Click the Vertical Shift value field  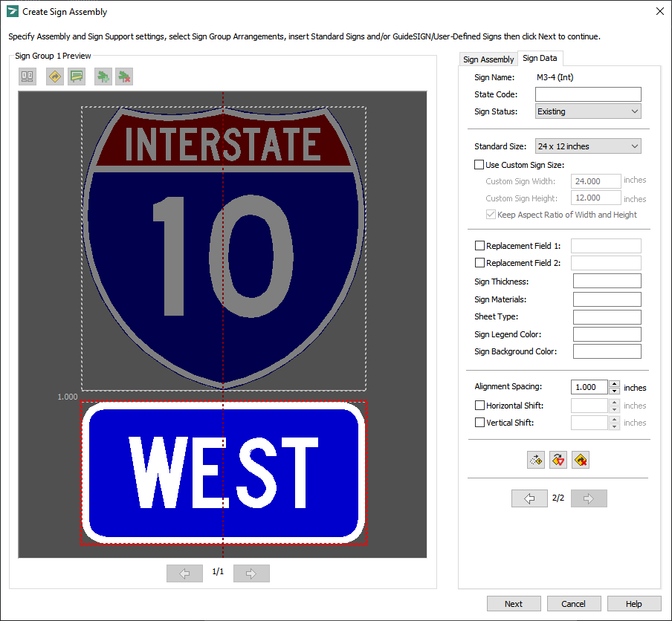click(x=589, y=423)
